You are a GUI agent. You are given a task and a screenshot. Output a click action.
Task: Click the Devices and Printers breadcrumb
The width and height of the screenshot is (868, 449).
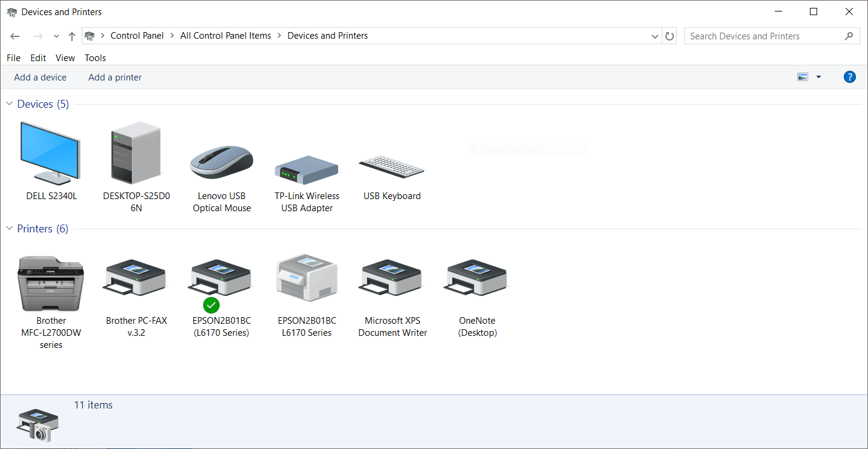pyautogui.click(x=328, y=36)
